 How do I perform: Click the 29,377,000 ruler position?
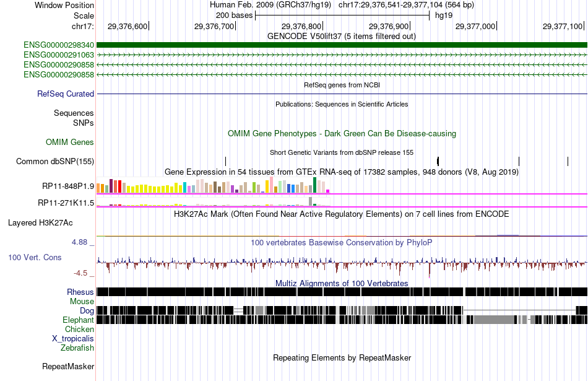[475, 26]
